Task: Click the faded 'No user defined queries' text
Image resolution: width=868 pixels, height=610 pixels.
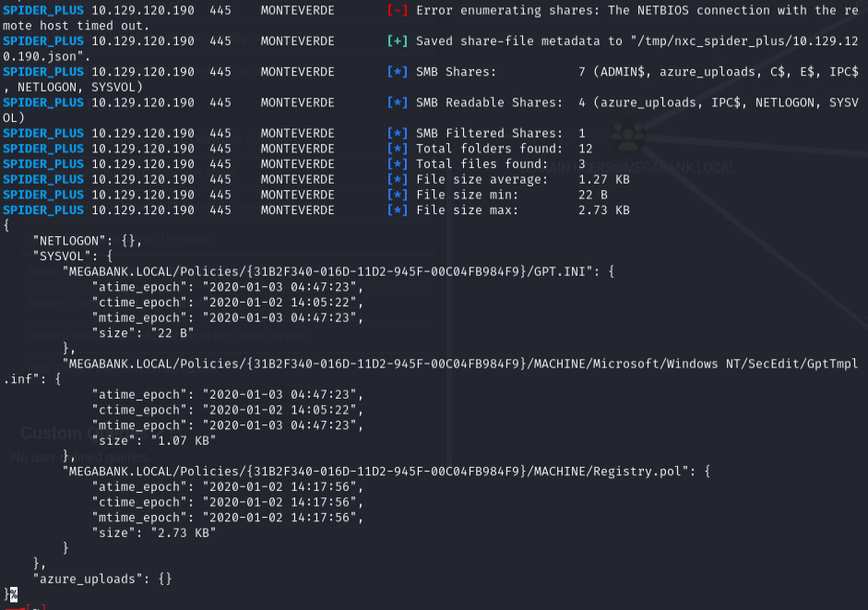Action: 79,457
